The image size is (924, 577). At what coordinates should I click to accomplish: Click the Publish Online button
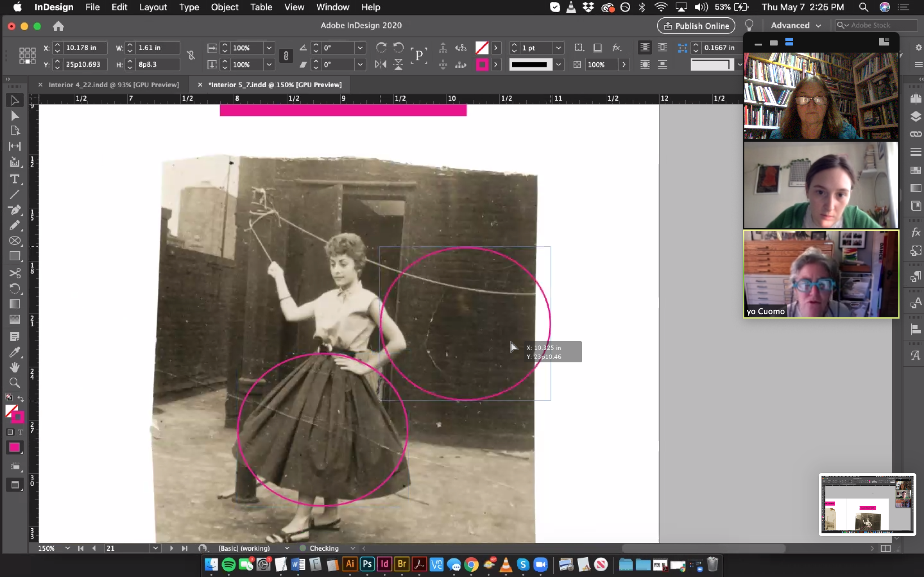[696, 26]
